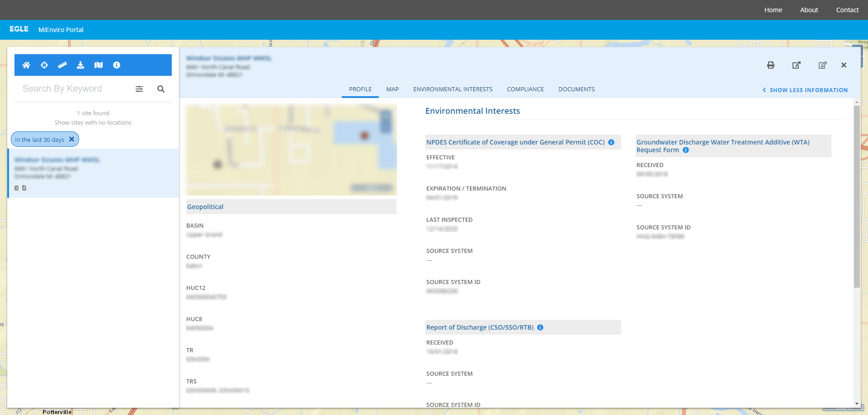Click the EGLE logo

tap(19, 29)
